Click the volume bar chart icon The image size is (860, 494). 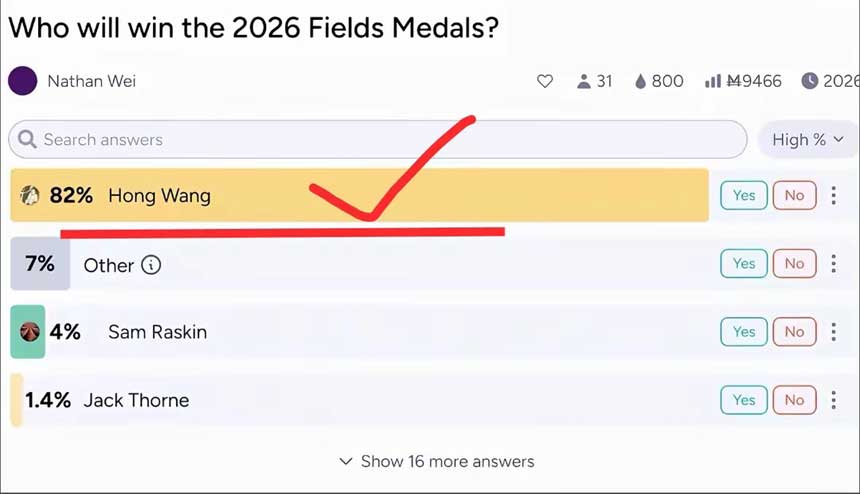[713, 81]
